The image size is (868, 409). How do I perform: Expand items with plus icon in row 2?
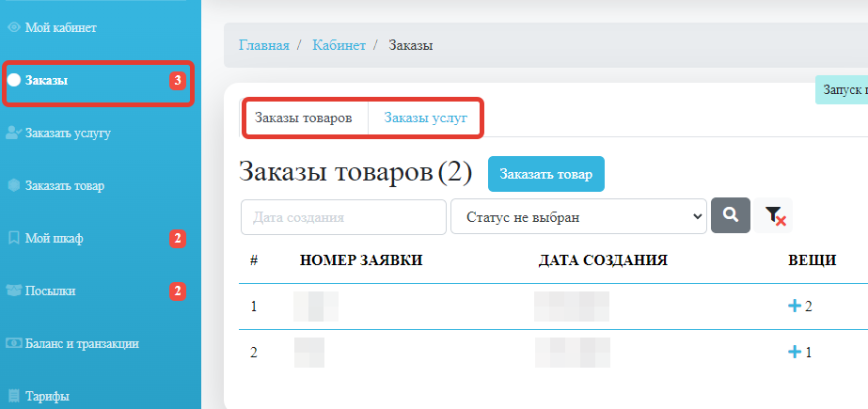click(795, 352)
